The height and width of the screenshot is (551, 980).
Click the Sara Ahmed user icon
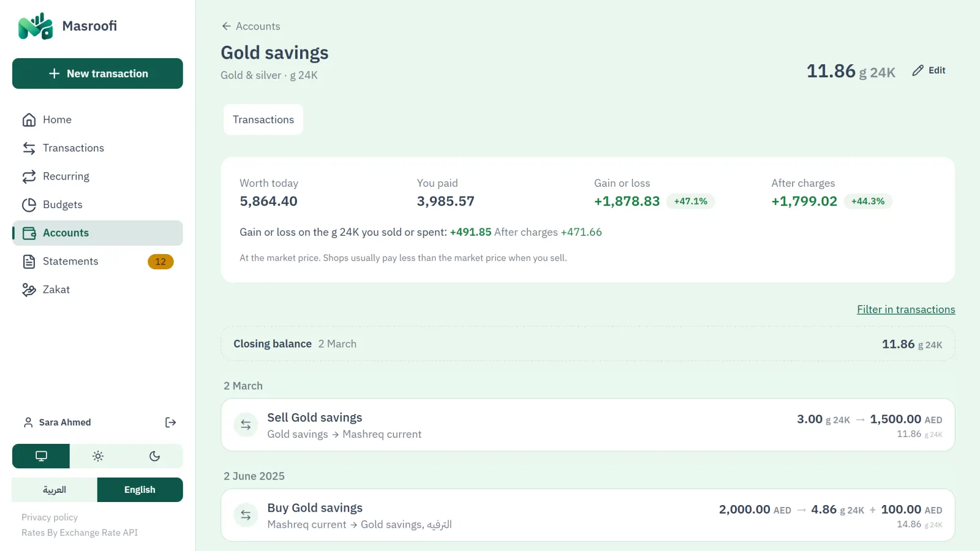point(28,422)
